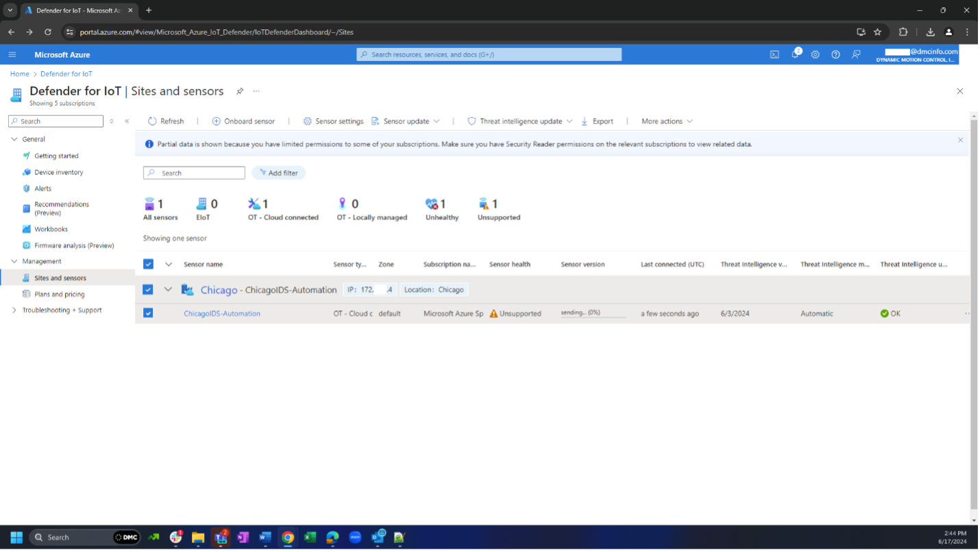Click the Export download icon
The image size is (980, 552).
tap(585, 121)
